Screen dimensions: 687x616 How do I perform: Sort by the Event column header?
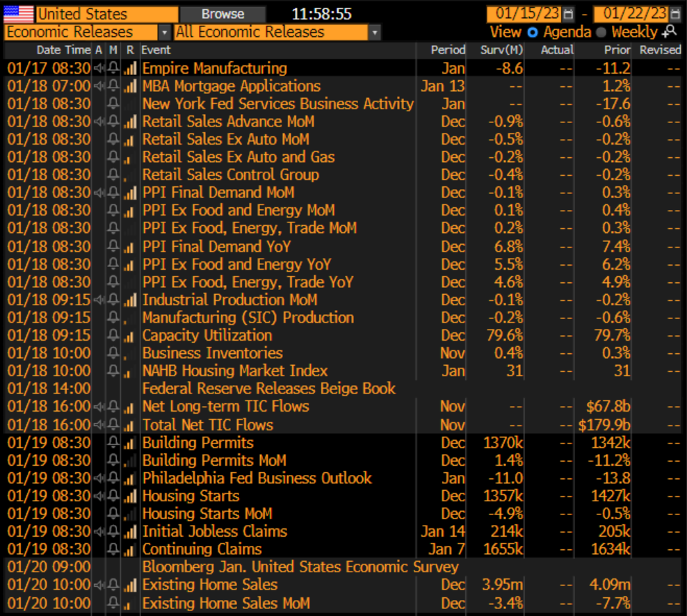pos(156,50)
